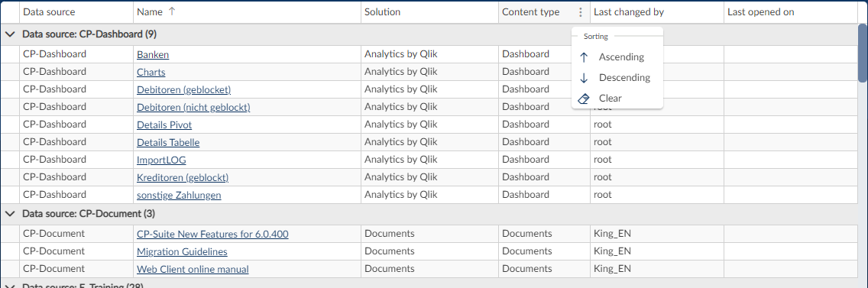This screenshot has width=868, height=288.
Task: Click root in the sonstige Zahlungen row
Action: (602, 194)
